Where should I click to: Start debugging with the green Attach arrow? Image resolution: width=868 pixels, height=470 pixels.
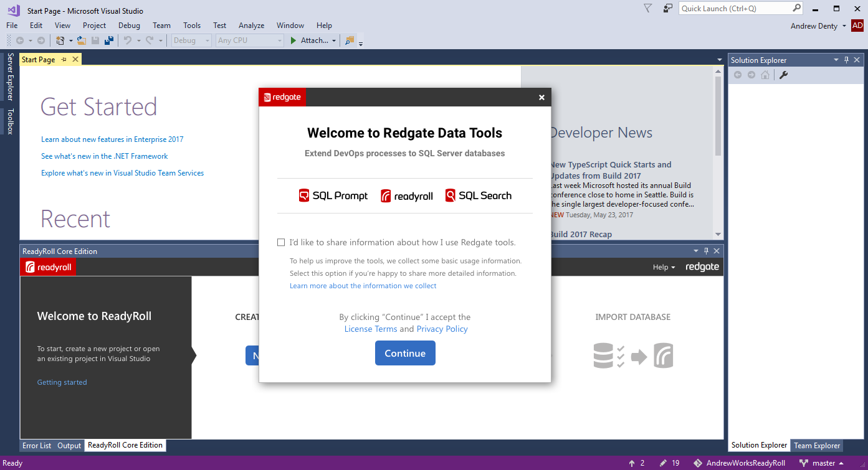[x=293, y=40]
